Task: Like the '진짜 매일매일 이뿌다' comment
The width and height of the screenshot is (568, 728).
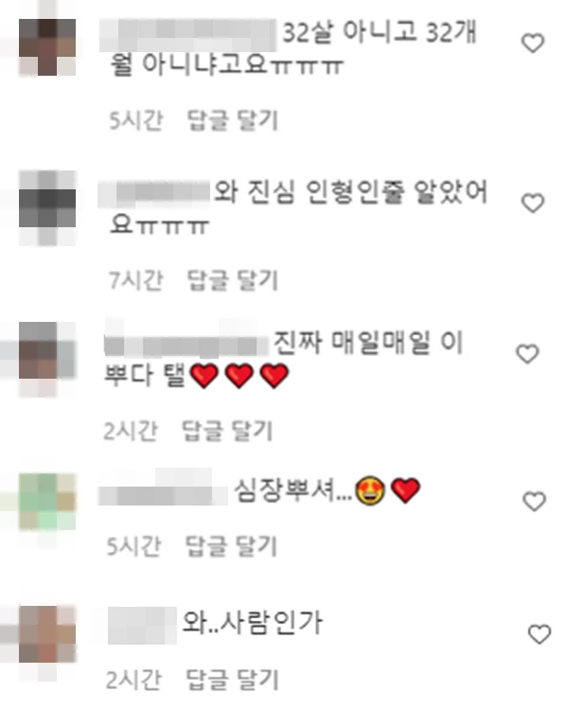Action: click(527, 354)
